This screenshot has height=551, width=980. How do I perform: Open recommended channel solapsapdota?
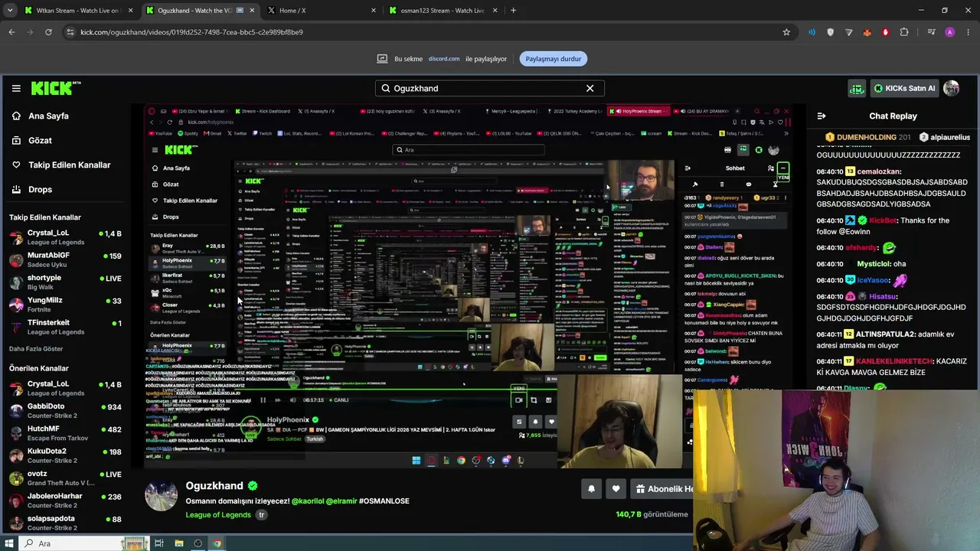tap(65, 523)
